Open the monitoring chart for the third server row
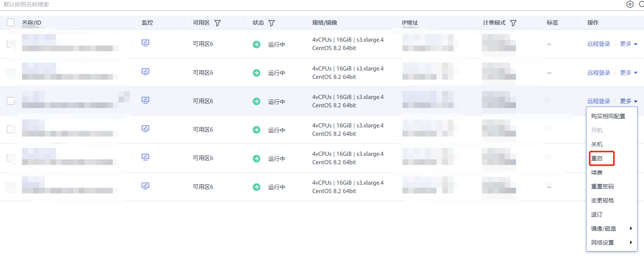Screen dimensions: 644x264 [x=145, y=100]
